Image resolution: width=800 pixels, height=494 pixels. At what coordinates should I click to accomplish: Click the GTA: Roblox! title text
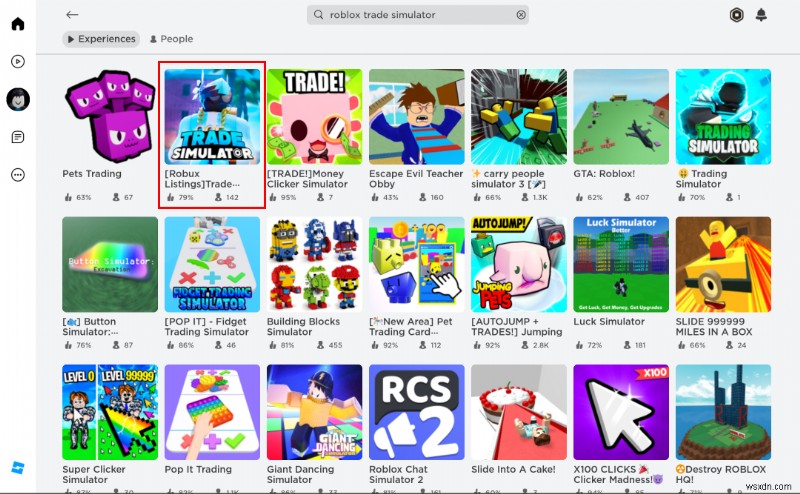click(604, 174)
